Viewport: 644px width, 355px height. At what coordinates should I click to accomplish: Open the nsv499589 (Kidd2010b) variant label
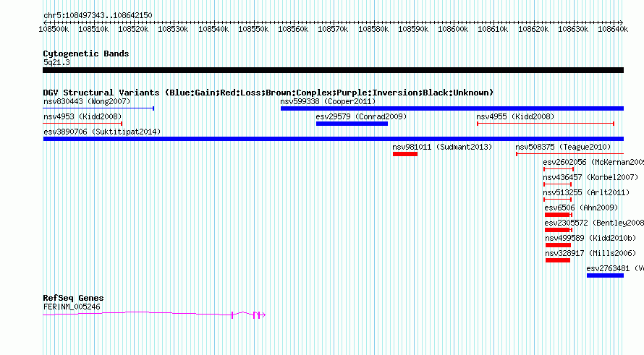click(x=590, y=238)
